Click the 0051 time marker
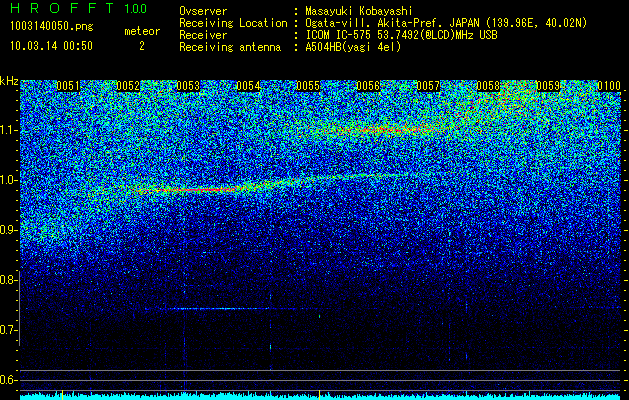Screen dimensions: 629x400 [x=68, y=86]
